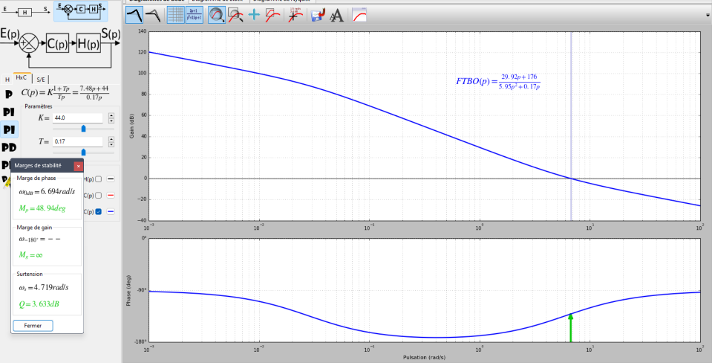The width and height of the screenshot is (712, 363).
Task: Click the Pulsation (rad/s) axis label
Action: click(x=423, y=357)
